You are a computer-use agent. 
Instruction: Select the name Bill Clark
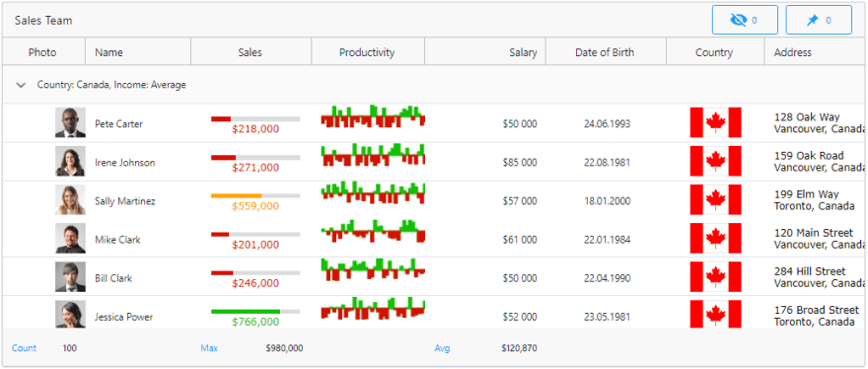pyautogui.click(x=112, y=278)
